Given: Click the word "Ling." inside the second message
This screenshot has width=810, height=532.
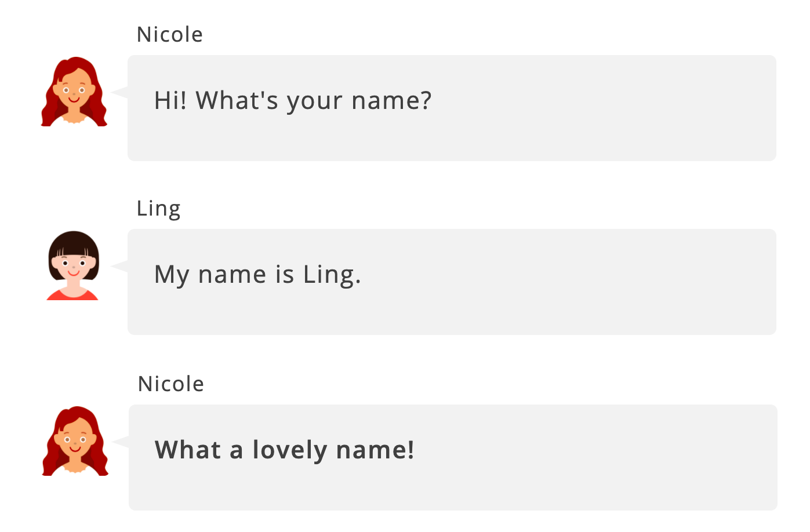Looking at the screenshot, I should (332, 275).
